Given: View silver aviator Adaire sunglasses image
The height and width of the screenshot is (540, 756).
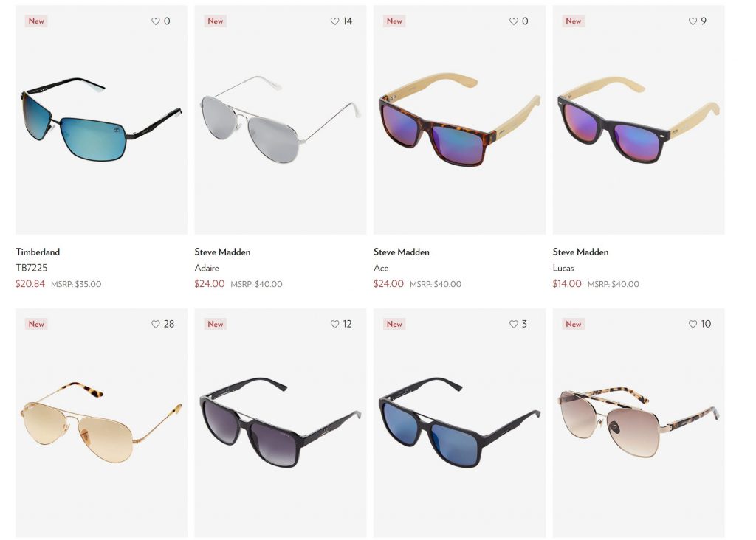Looking at the screenshot, I should pos(280,120).
